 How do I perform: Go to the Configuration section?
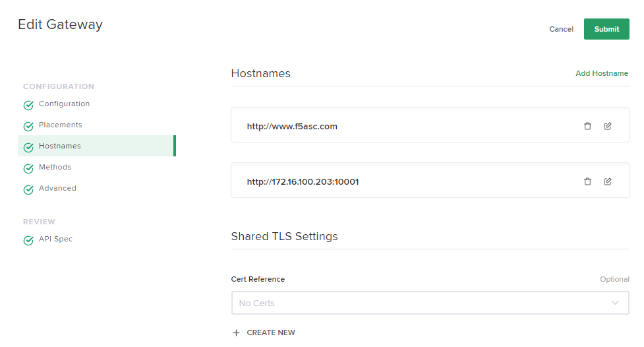pos(64,104)
